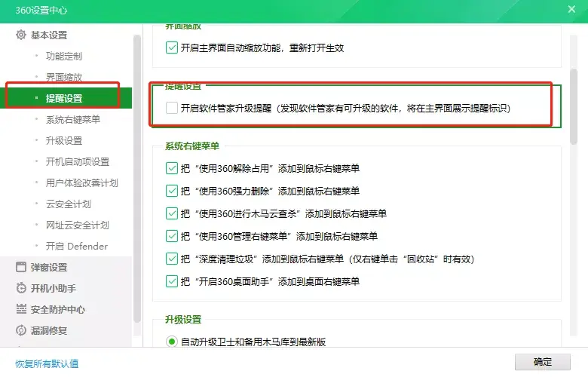This screenshot has width=588, height=377.
Task: Uncheck 使用360解除占用 right-click menu option
Action: (x=172, y=168)
